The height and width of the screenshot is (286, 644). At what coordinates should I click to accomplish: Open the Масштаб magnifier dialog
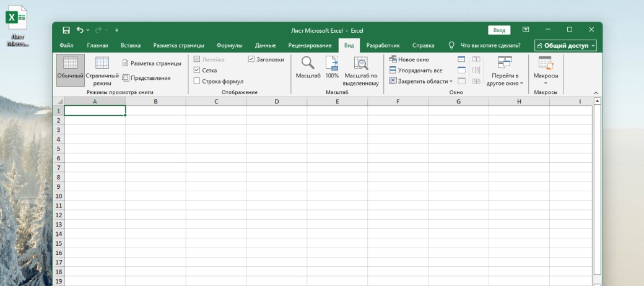(308, 63)
